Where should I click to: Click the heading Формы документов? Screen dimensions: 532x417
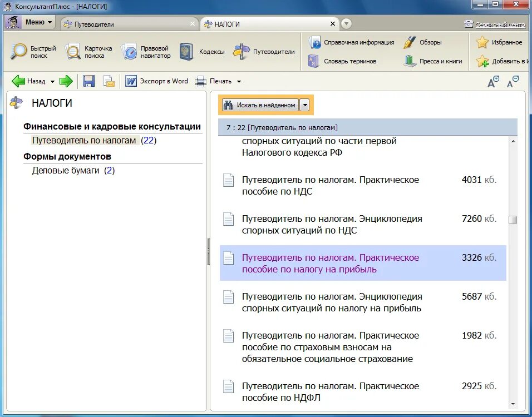point(67,157)
